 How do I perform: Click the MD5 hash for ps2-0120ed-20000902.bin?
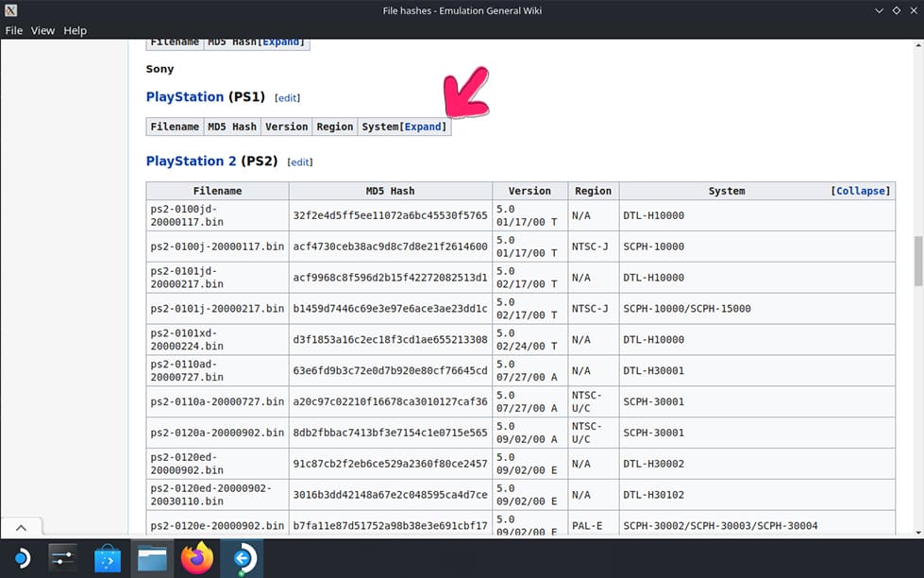coord(390,464)
